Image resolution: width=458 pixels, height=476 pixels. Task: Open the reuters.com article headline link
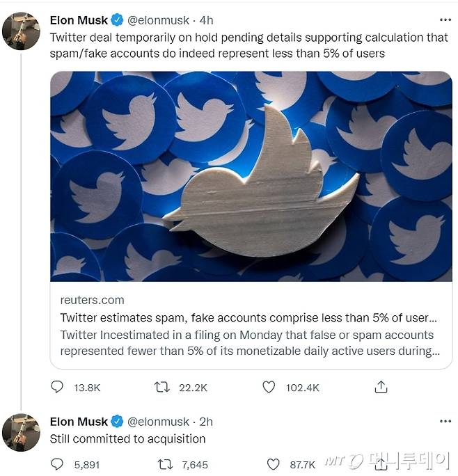248,317
